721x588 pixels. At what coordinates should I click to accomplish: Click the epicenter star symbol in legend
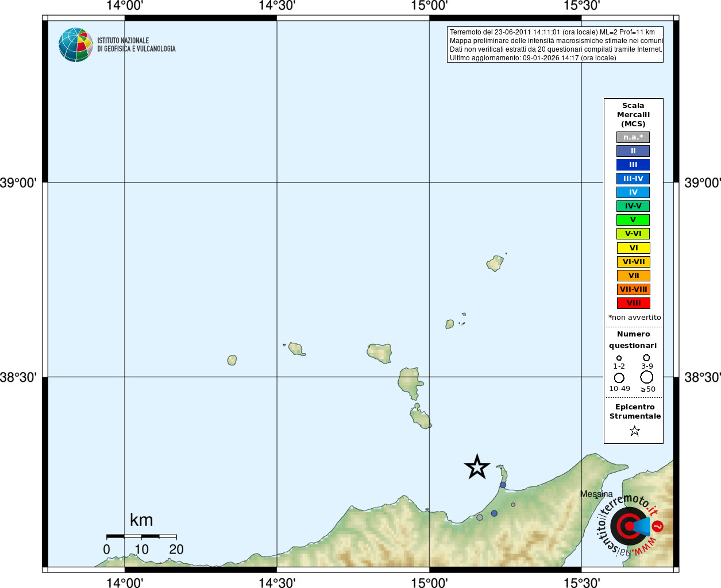click(634, 431)
